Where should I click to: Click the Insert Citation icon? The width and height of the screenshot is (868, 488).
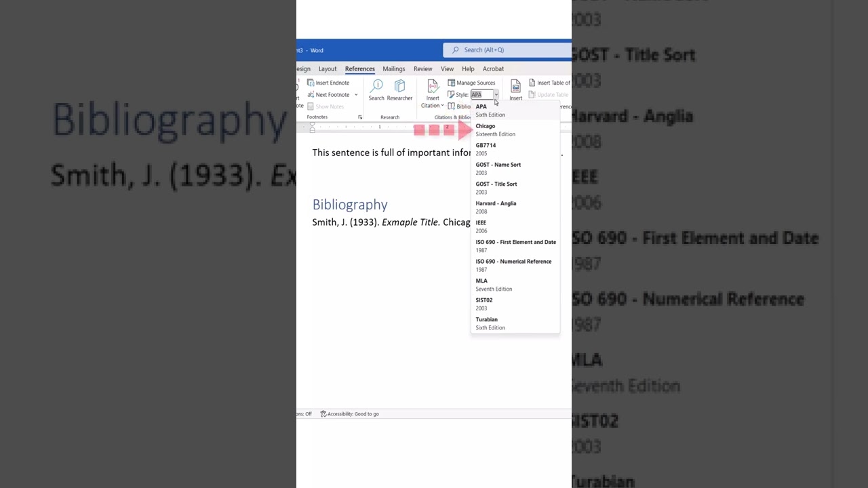click(433, 86)
